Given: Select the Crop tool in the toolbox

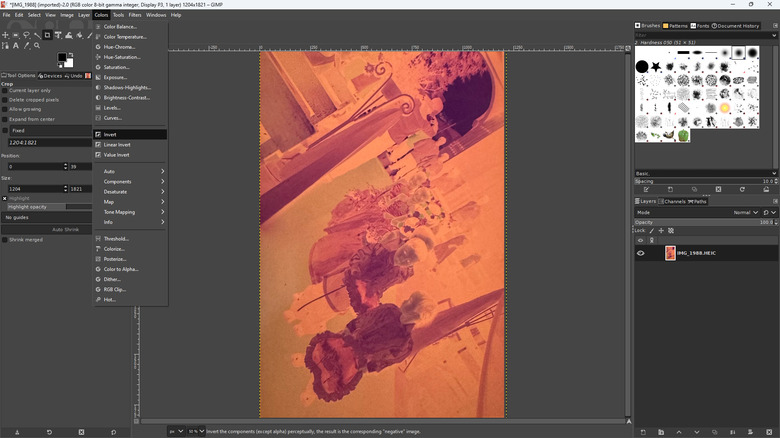Looking at the screenshot, I should click(x=47, y=35).
